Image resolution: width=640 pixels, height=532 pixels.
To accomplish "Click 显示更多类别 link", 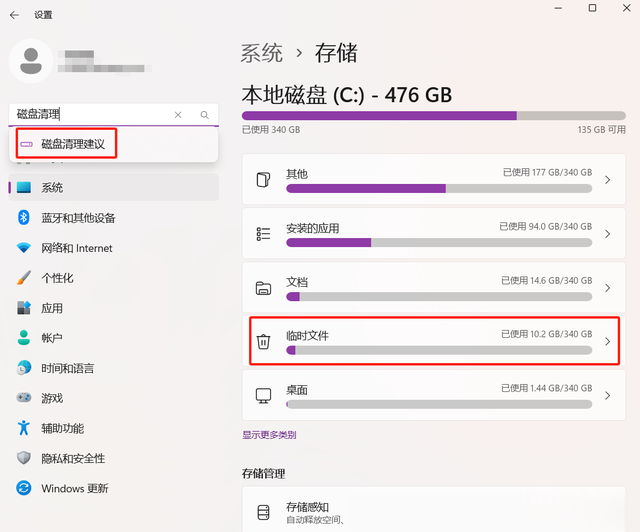I will click(x=269, y=435).
